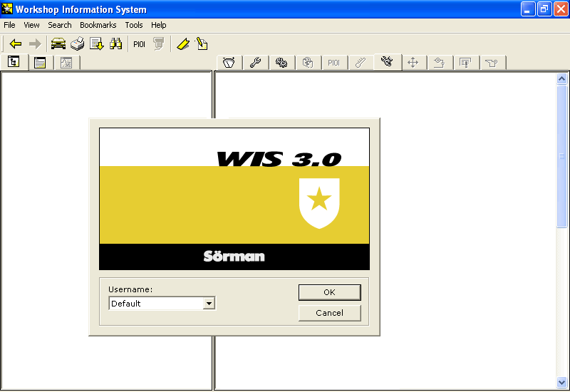The width and height of the screenshot is (570, 392).
Task: Click the greyed terminal device toolbar icon
Action: coord(158,44)
